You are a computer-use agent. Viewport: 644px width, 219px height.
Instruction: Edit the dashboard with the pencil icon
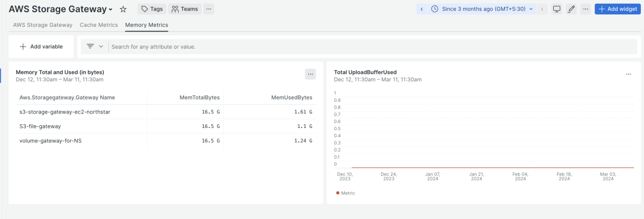[x=572, y=9]
